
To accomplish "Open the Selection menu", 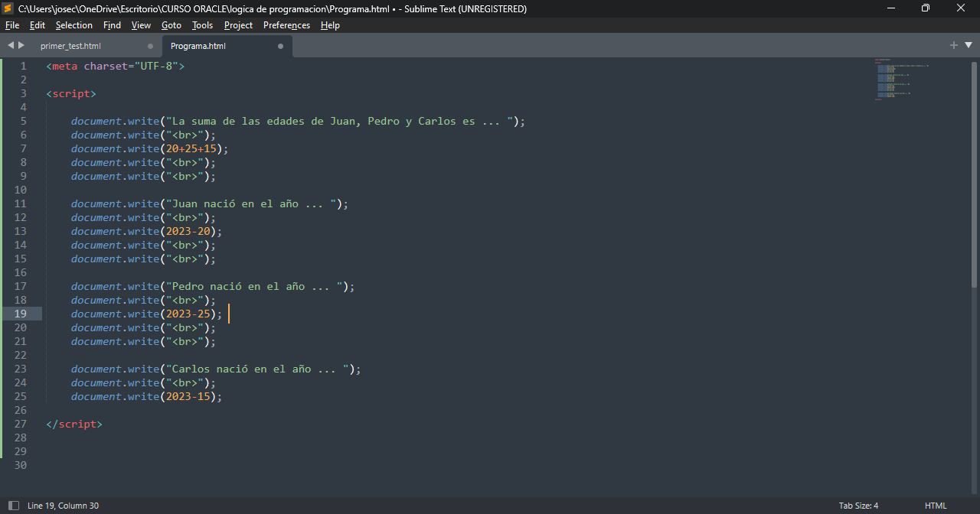I will click(74, 25).
